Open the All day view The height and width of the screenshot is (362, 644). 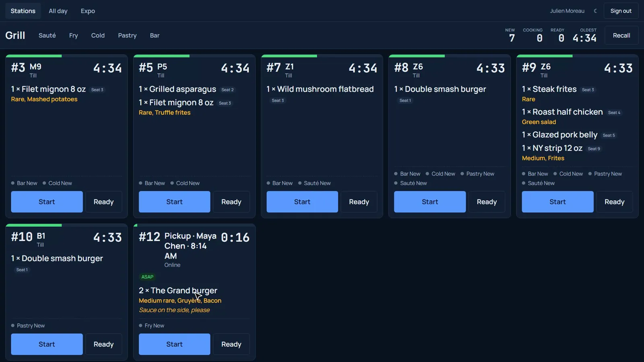58,11
